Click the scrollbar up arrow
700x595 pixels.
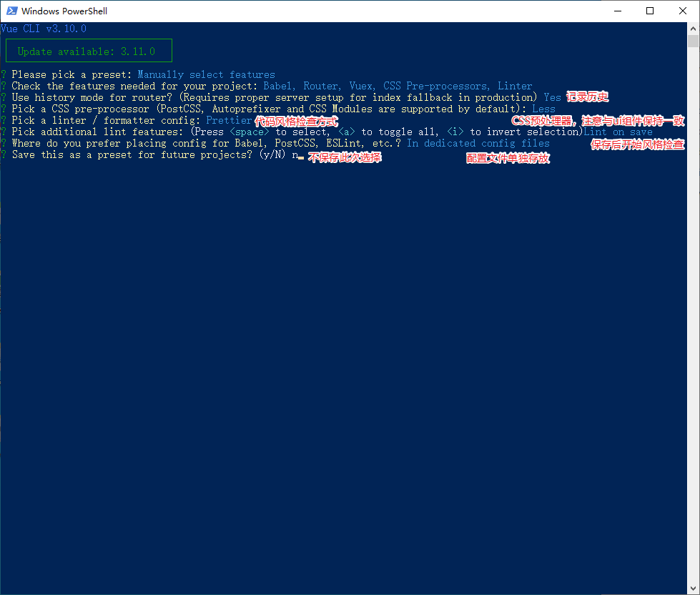click(x=693, y=29)
